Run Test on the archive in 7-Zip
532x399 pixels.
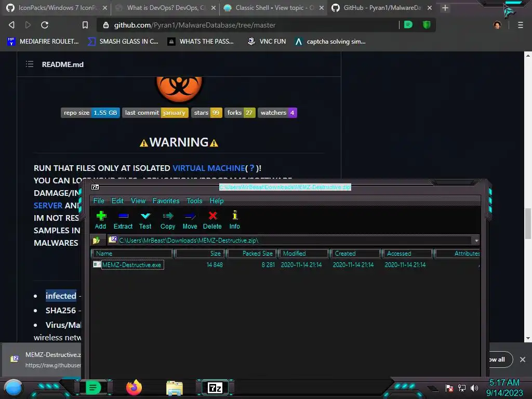145,220
